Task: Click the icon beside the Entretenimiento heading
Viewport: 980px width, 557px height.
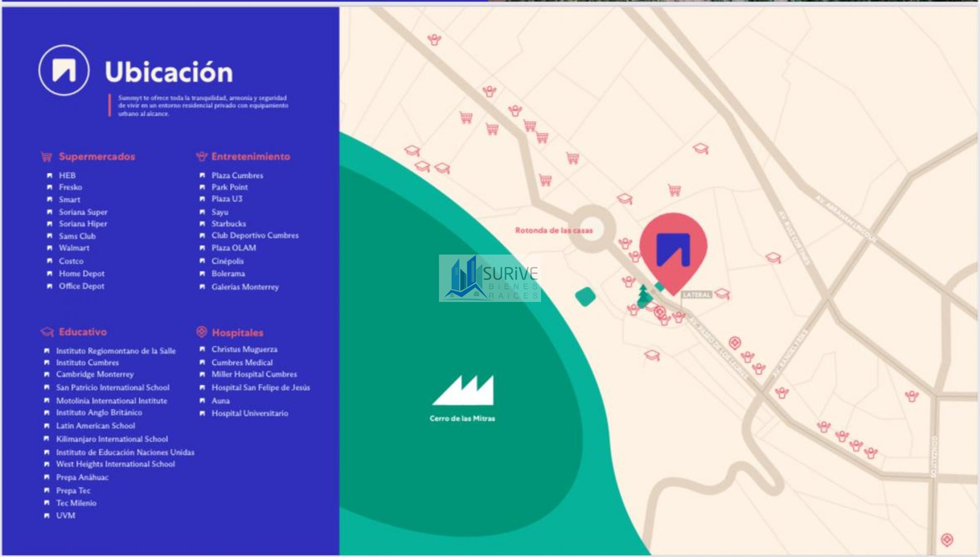Action: coord(202,157)
